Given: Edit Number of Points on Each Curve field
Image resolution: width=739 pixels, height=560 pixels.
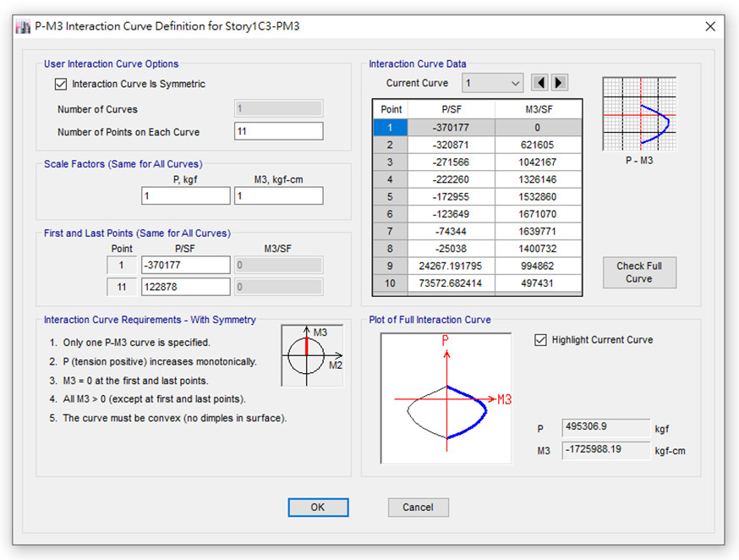Looking at the screenshot, I should (x=278, y=131).
